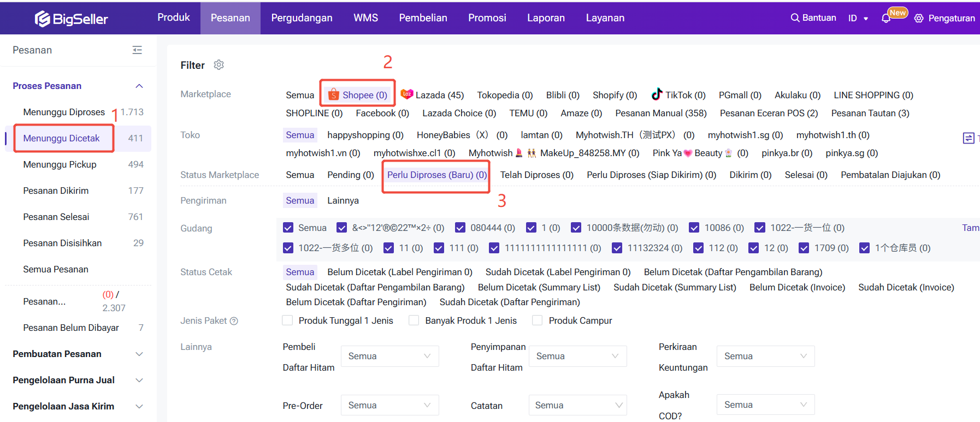Screen dimensions: 980x422
Task: Open the Pre-Order dropdown
Action: (x=389, y=405)
